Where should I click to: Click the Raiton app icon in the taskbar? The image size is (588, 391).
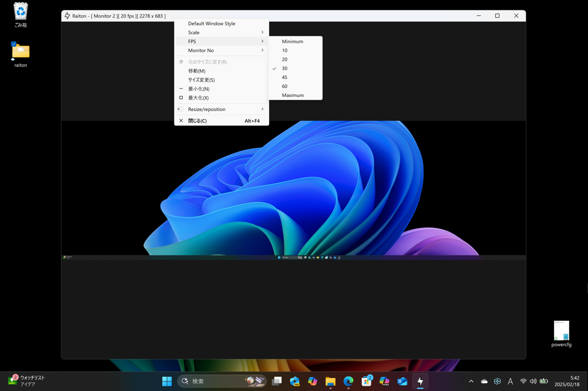[420, 381]
